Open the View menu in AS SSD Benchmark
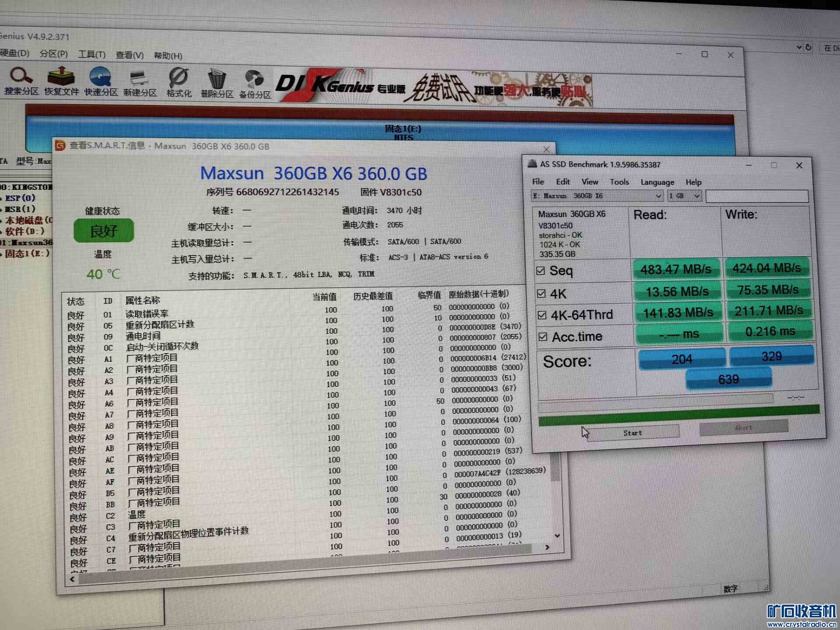 (589, 182)
